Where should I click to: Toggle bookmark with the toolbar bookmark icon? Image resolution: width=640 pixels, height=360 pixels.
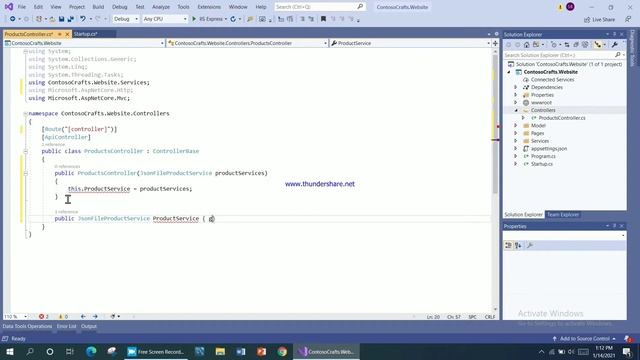tap(323, 19)
